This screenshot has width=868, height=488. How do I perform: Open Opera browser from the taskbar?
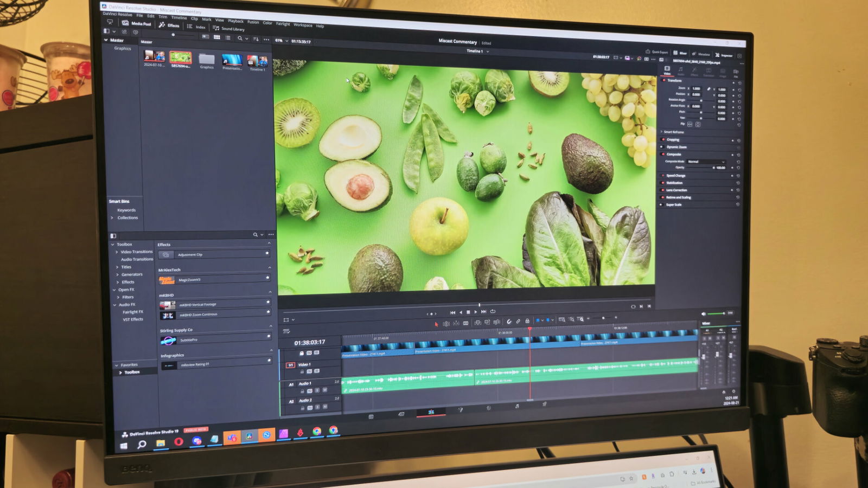click(x=178, y=441)
